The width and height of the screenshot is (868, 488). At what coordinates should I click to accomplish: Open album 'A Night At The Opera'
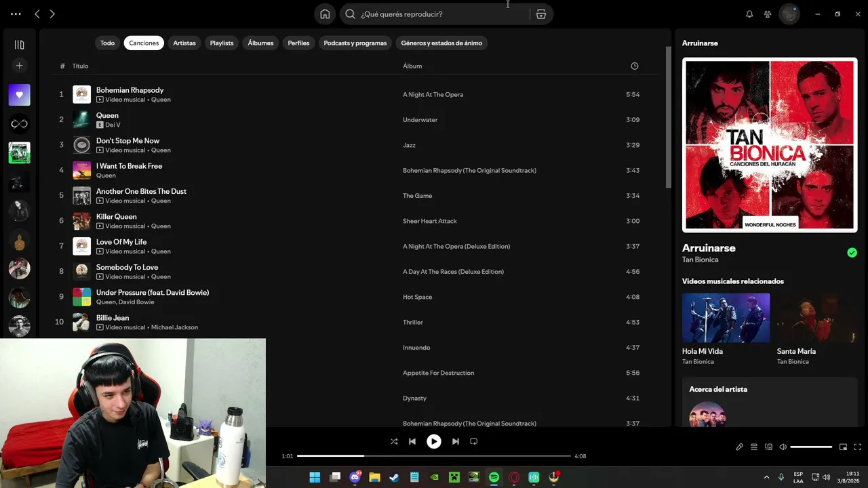[433, 95]
